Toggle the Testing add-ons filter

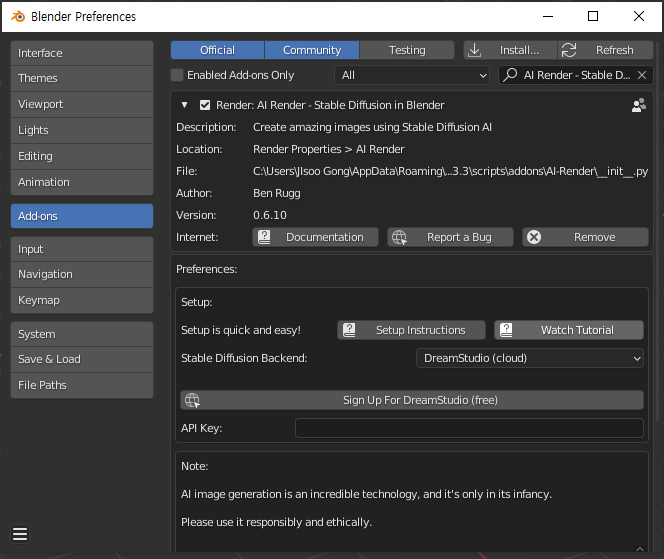click(407, 50)
